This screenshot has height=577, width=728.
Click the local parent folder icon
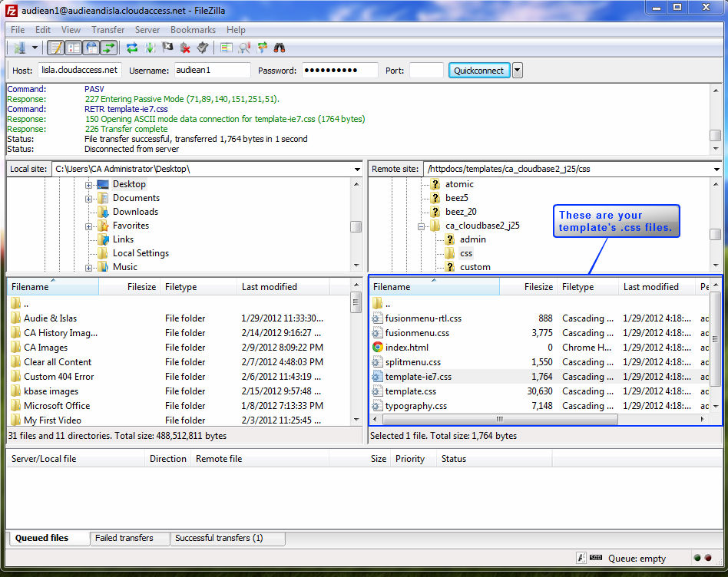pos(16,303)
